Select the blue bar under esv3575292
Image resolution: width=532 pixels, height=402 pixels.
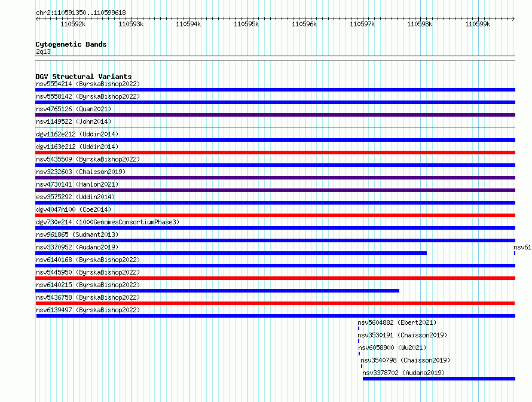click(275, 203)
